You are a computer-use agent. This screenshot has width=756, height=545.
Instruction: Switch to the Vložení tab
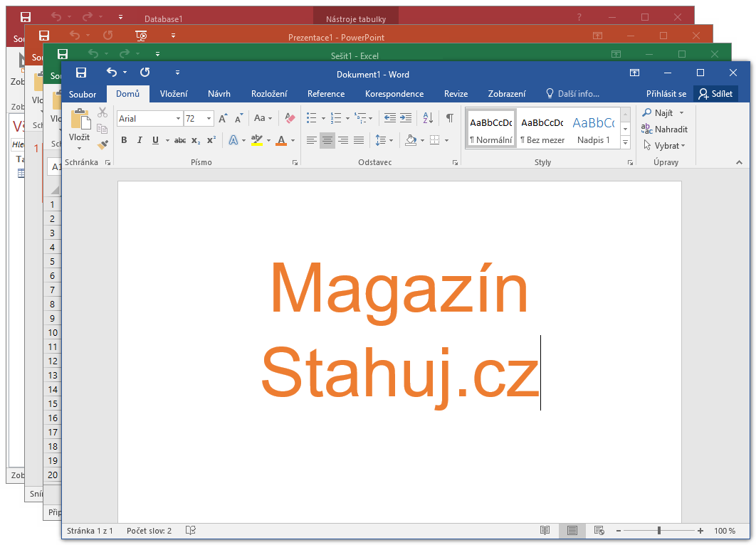click(x=174, y=94)
